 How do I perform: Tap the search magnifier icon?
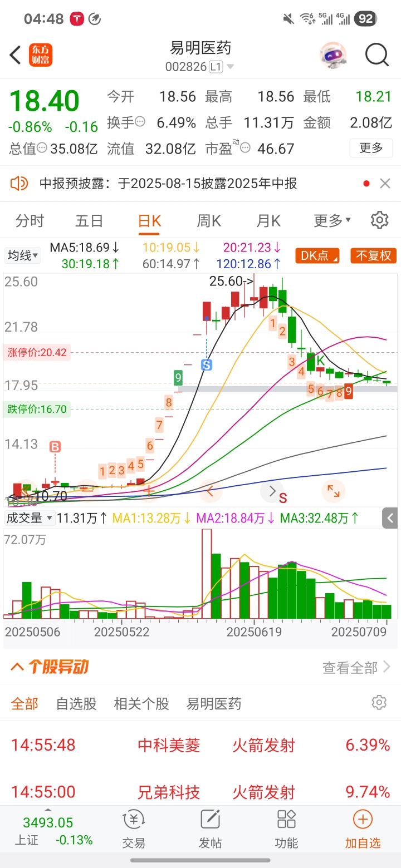coord(377,55)
